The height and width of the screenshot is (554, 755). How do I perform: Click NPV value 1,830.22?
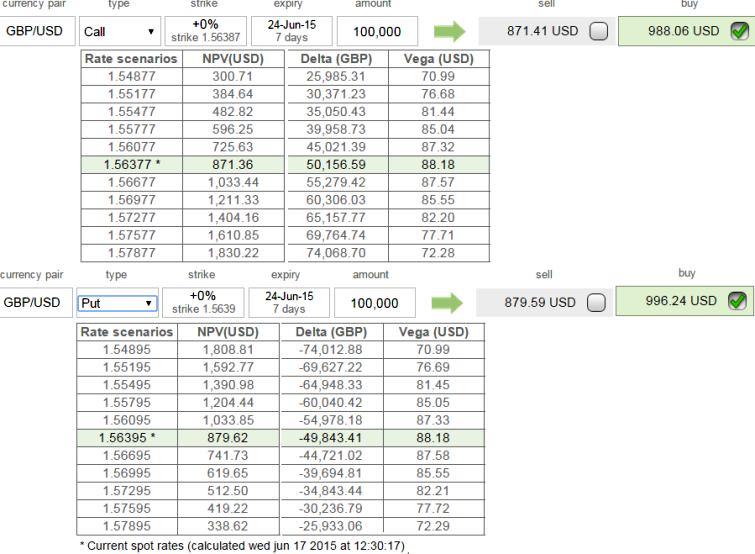pyautogui.click(x=233, y=253)
